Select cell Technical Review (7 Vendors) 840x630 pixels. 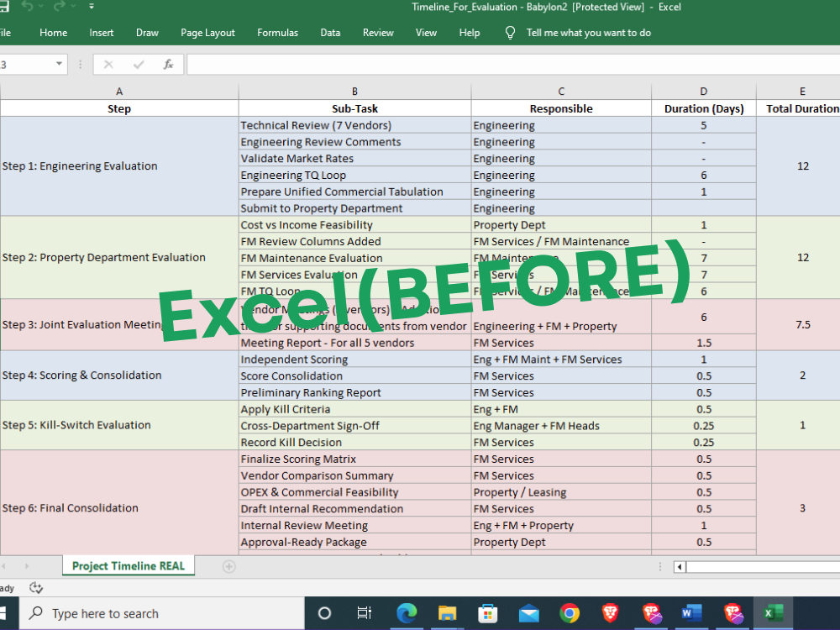(x=354, y=125)
